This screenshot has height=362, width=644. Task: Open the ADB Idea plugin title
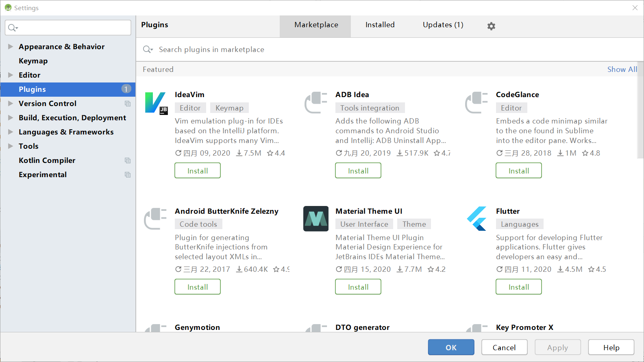[352, 95]
